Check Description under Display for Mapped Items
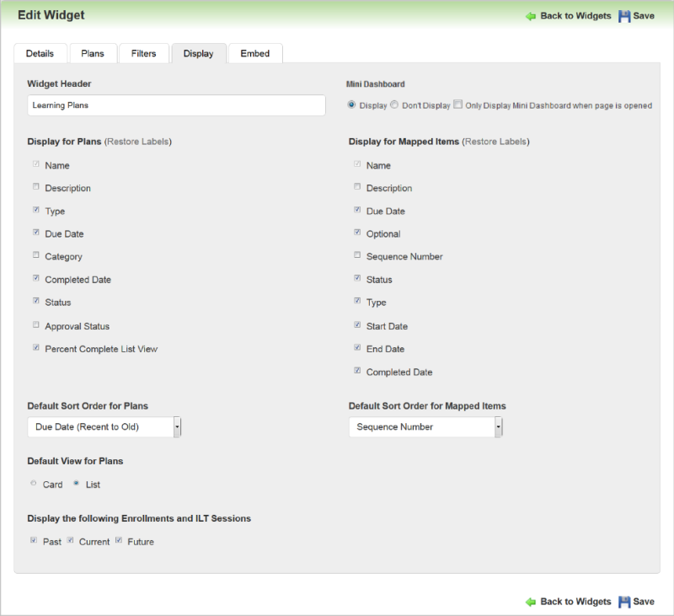This screenshot has width=674, height=616. click(x=357, y=186)
